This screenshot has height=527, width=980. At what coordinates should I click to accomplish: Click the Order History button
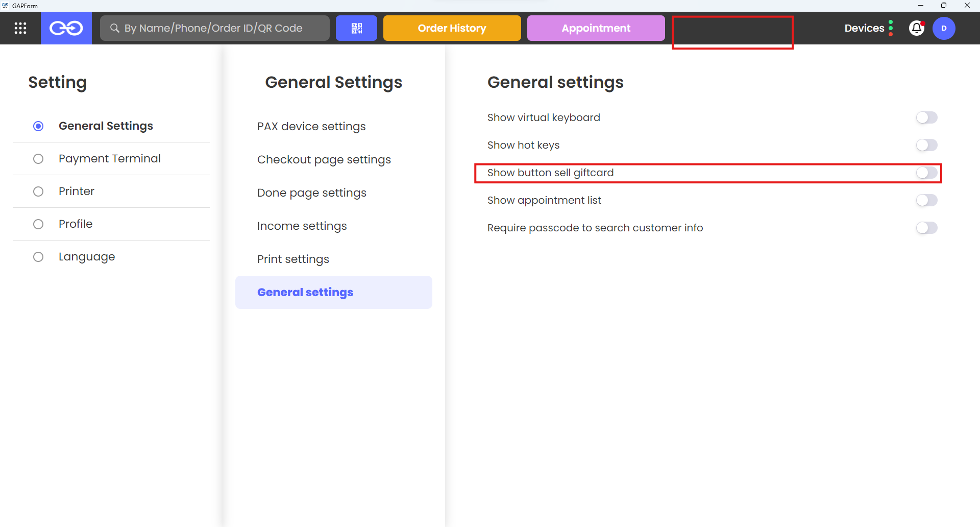click(452, 28)
